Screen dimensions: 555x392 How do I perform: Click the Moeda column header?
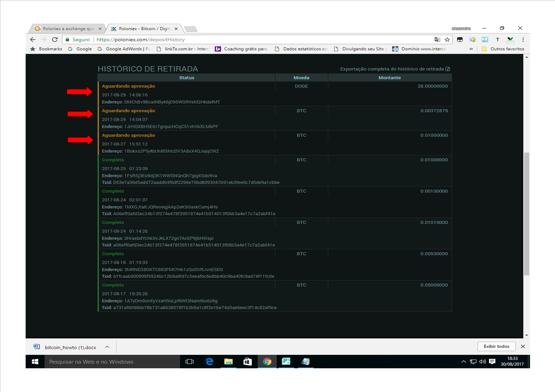pyautogui.click(x=301, y=78)
